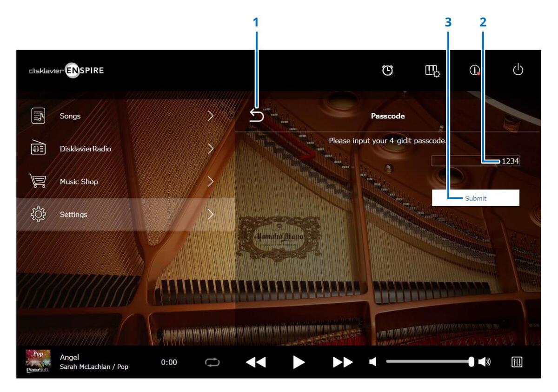Click the back arrow beside Passcode
The height and width of the screenshot is (392, 558).
[x=256, y=116]
